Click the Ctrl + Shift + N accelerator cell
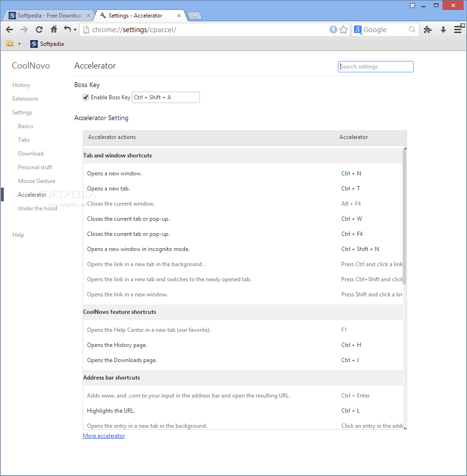Image resolution: width=467 pixels, height=476 pixels. 360,249
